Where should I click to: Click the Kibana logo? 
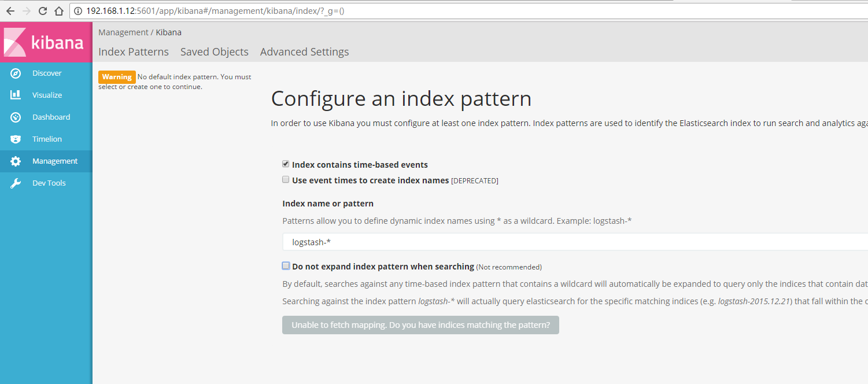(46, 42)
